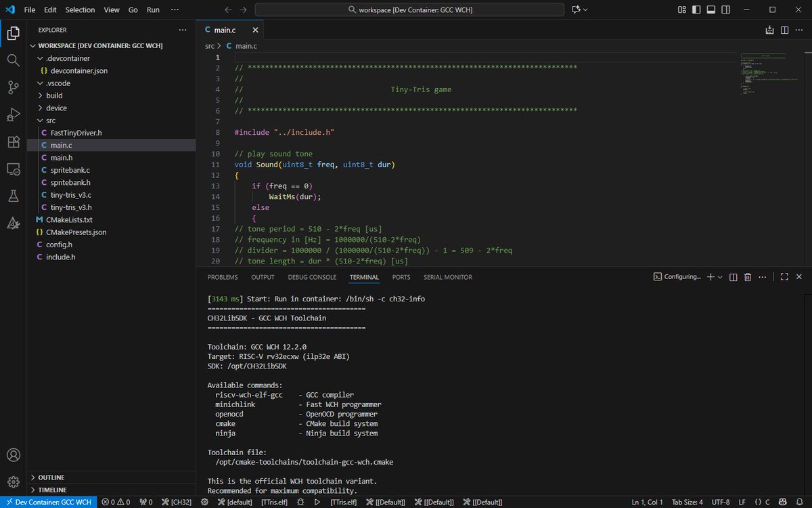The width and height of the screenshot is (812, 508).
Task: Click the CMake build gear in status bar
Action: pos(206,502)
